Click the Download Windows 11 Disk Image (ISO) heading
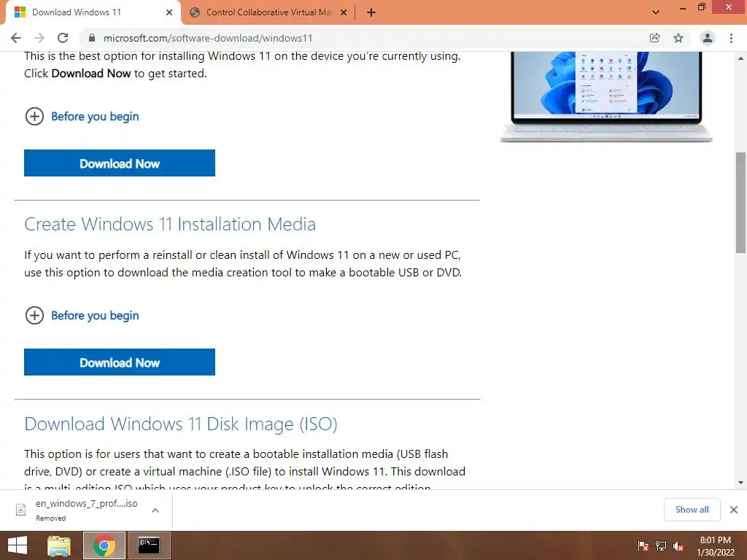The height and width of the screenshot is (560, 747). click(x=181, y=424)
